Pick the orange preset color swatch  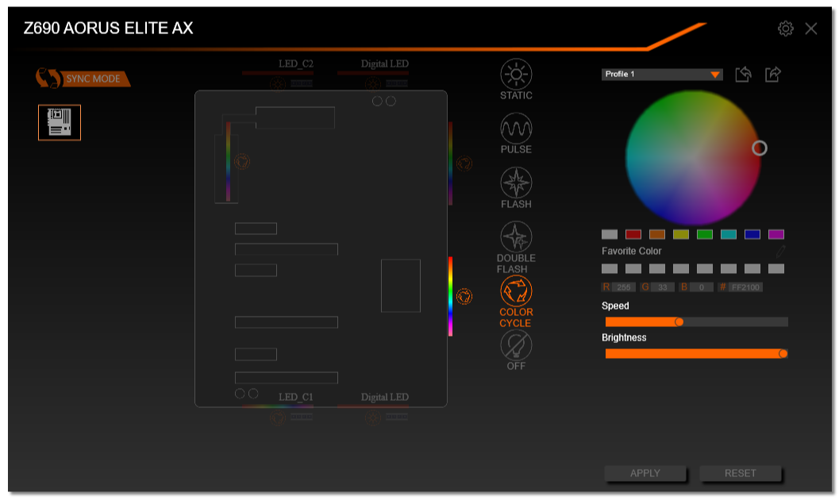click(x=657, y=234)
